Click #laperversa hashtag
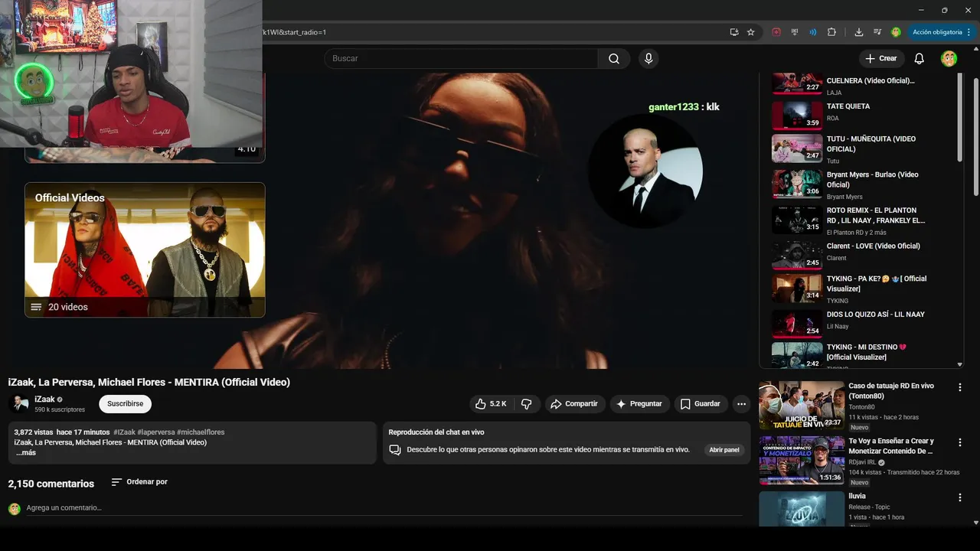 [x=156, y=432]
